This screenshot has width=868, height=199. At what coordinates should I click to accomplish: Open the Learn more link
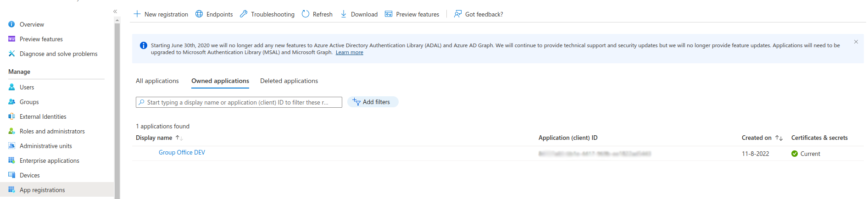point(349,52)
